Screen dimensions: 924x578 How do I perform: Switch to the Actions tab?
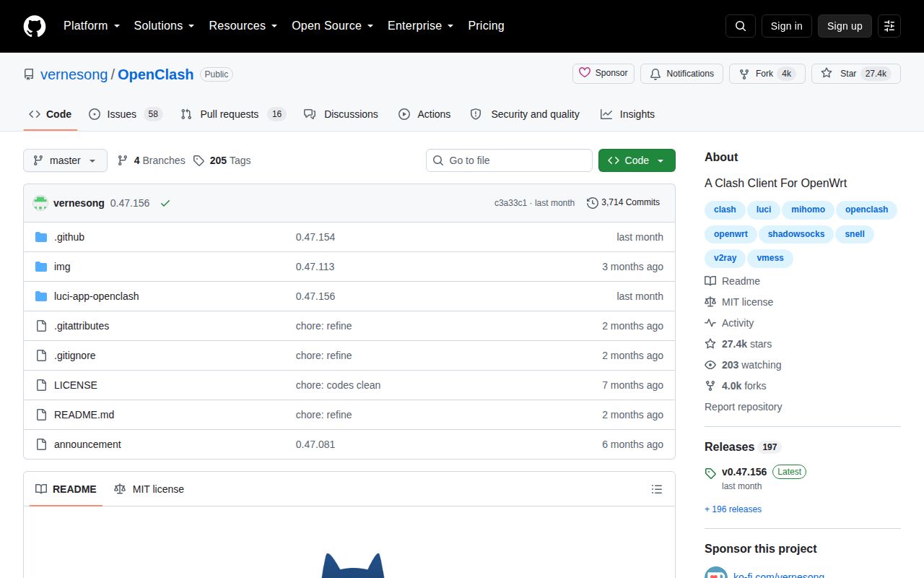pyautogui.click(x=424, y=114)
